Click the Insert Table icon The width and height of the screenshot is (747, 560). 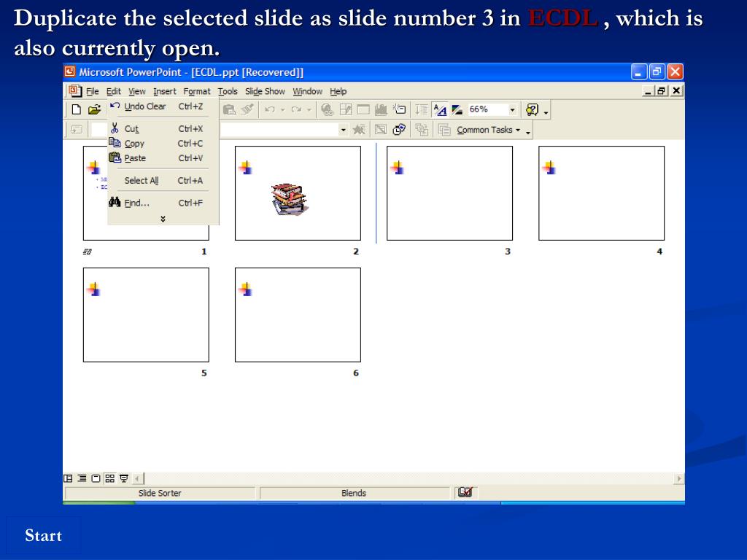(x=363, y=109)
